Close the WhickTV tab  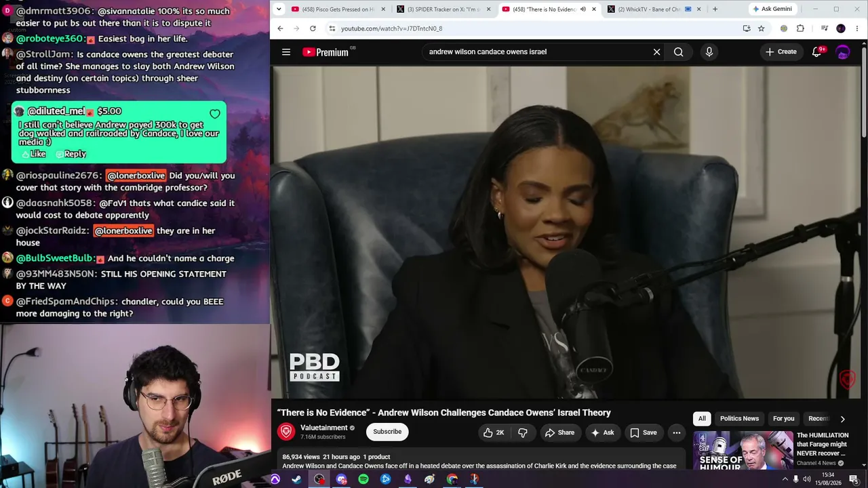click(698, 9)
